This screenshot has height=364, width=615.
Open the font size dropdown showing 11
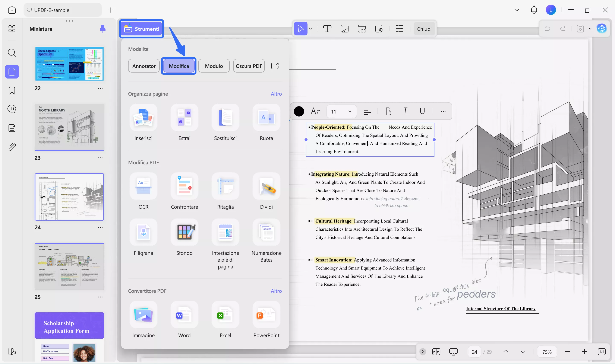[x=341, y=111]
